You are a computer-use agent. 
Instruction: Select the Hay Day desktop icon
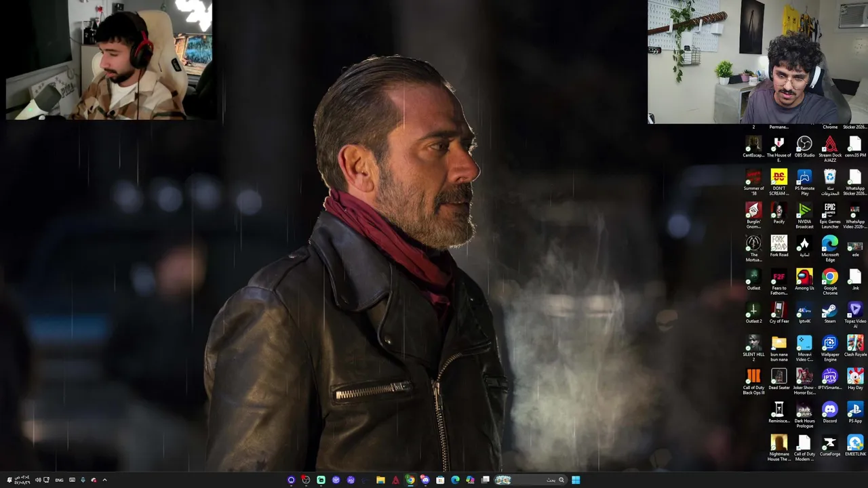pos(855,380)
